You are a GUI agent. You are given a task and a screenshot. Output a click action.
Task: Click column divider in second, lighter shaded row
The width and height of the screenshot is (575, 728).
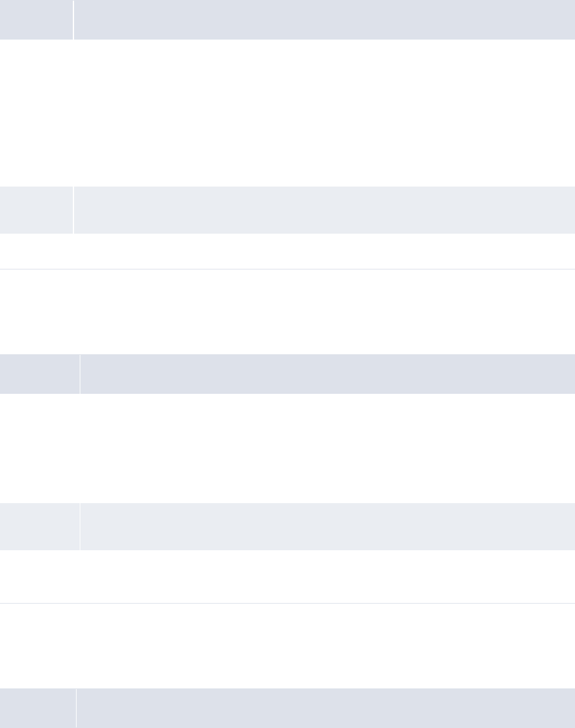73,210
